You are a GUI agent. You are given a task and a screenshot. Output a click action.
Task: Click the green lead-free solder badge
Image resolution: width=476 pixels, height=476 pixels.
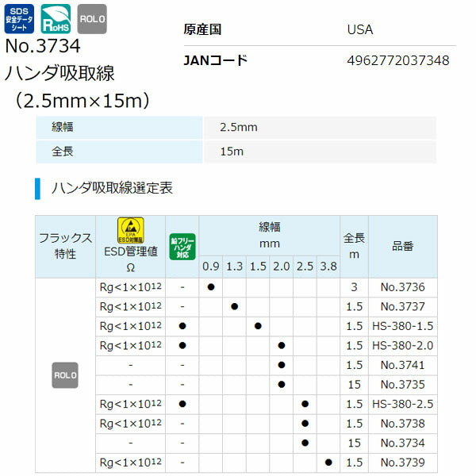[x=182, y=247]
